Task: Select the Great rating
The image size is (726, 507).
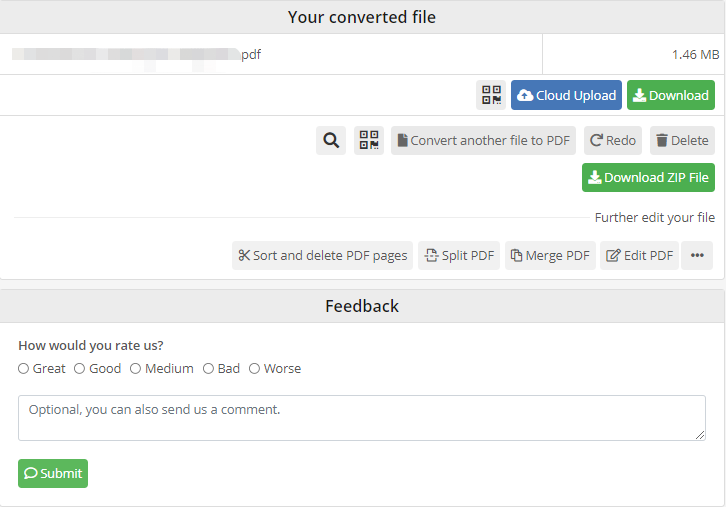Action: pos(23,369)
